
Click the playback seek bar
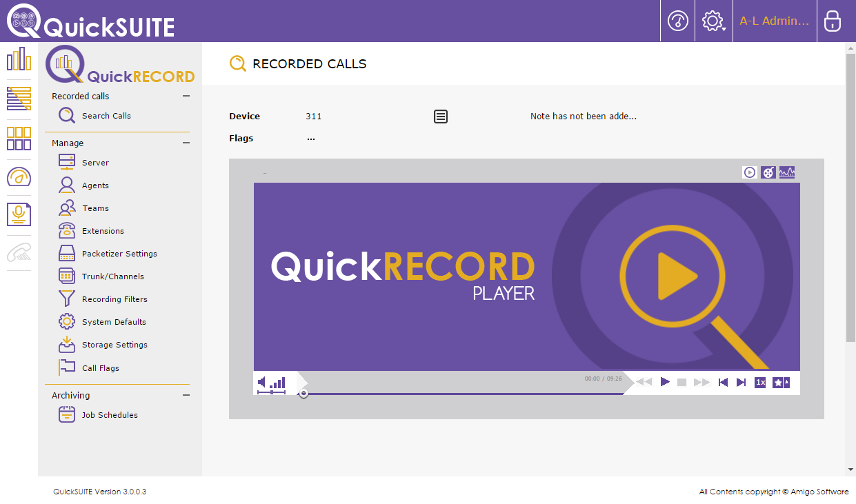coord(460,394)
